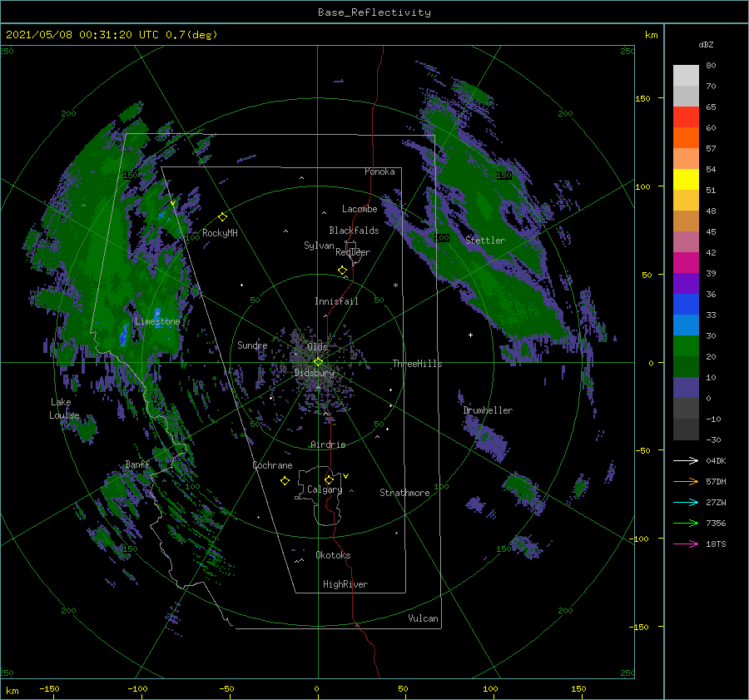749x700 pixels.
Task: Pick the slate purple 10 dBZ legend color
Action: pyautogui.click(x=686, y=388)
